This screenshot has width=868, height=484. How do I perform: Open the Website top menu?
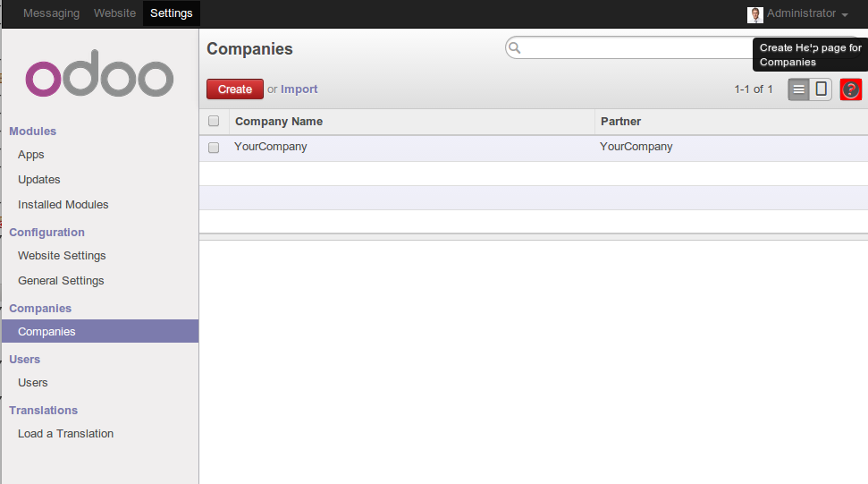[114, 13]
